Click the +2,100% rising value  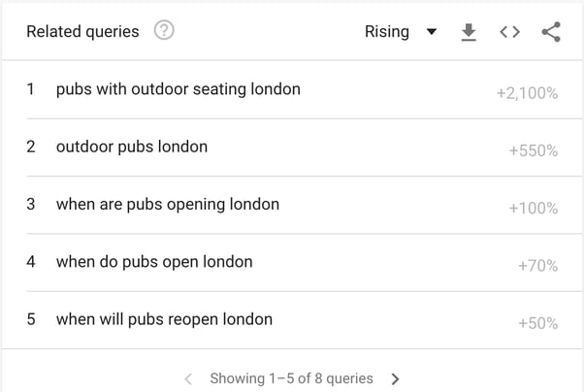pyautogui.click(x=526, y=93)
